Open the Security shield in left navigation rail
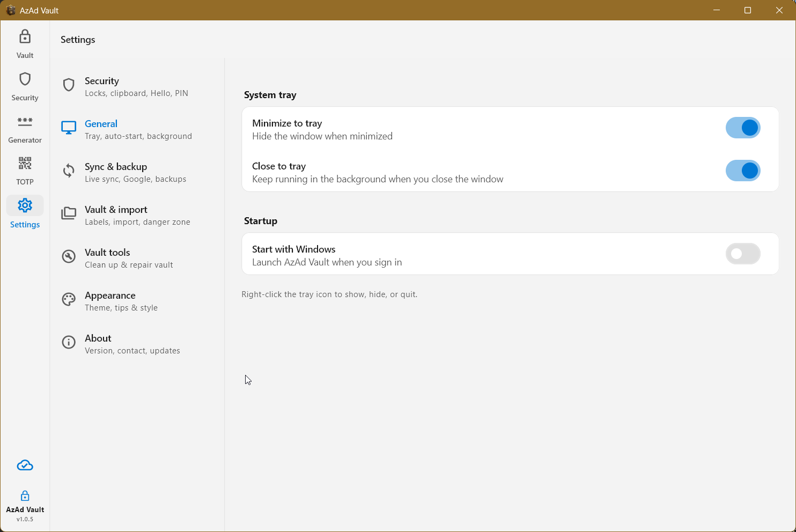This screenshot has height=532, width=796. coord(25,79)
